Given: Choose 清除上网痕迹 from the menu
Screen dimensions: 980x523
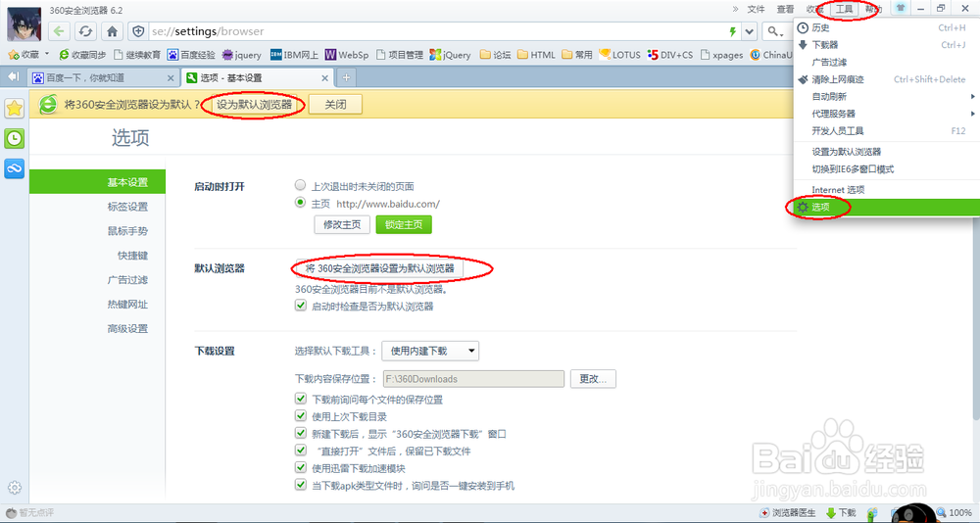Looking at the screenshot, I should pos(885,79).
